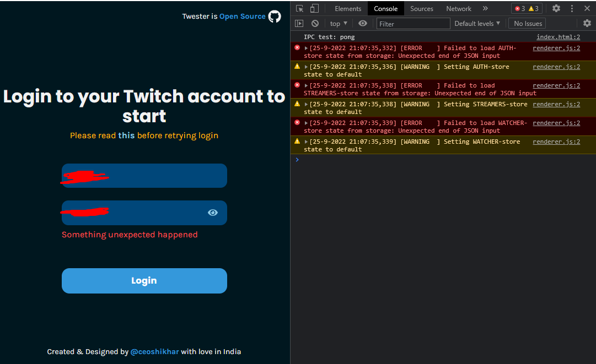Switch to the Sources tab
Viewport: 596px width, 364px height.
[x=422, y=8]
